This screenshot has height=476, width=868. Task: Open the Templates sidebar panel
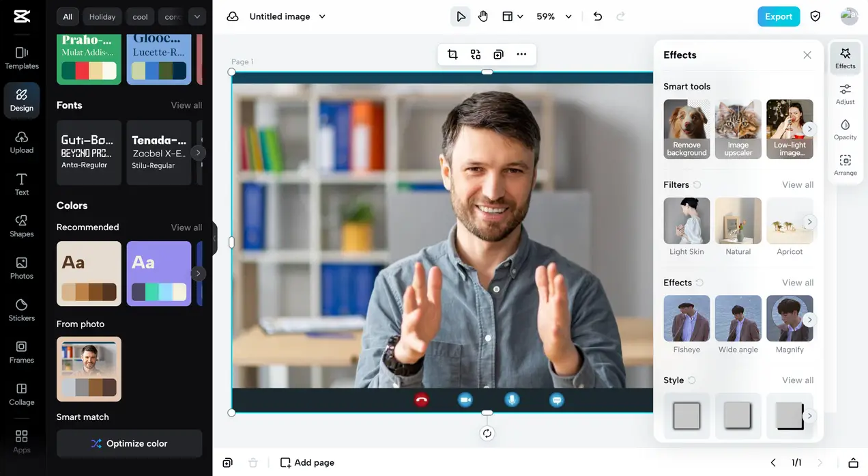[22, 58]
